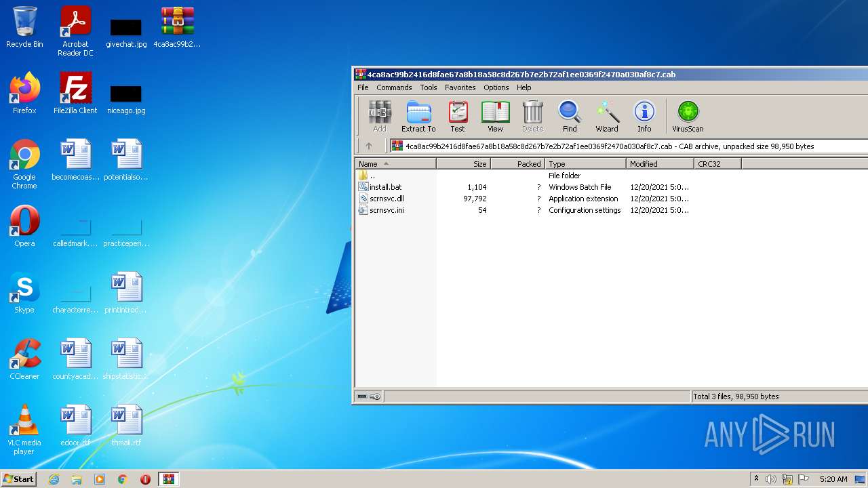
Task: Sort file list by Name column
Action: (x=395, y=164)
